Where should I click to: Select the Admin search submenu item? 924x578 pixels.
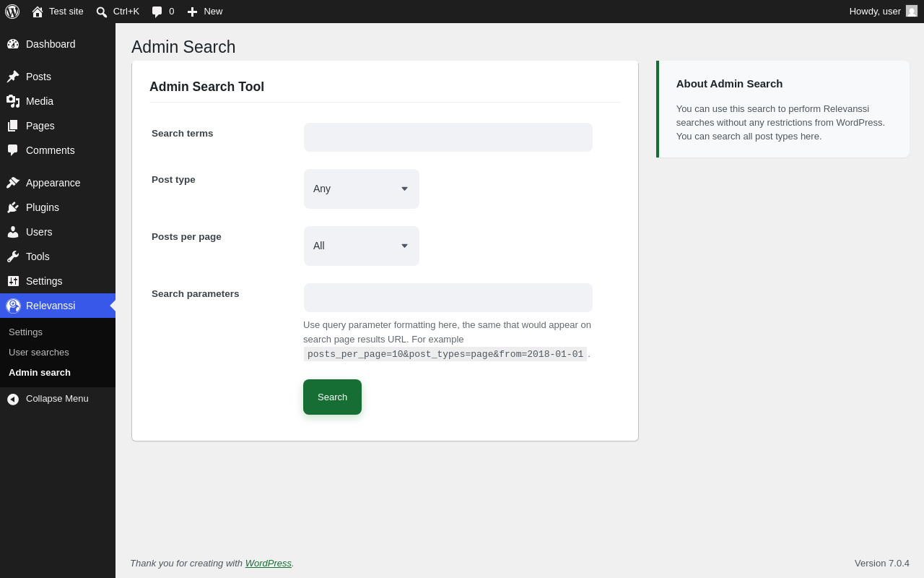[40, 373]
